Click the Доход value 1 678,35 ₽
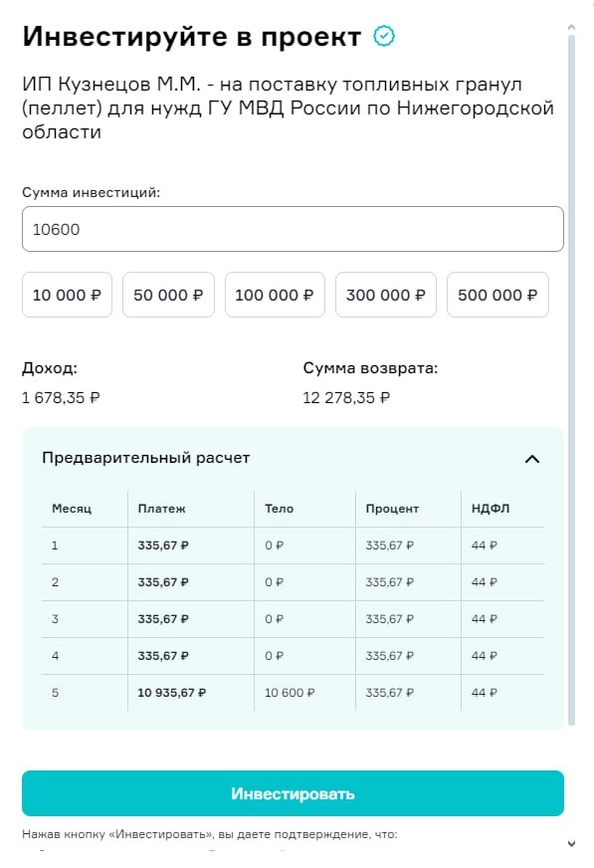Viewport: 594px width, 868px height. [61, 398]
